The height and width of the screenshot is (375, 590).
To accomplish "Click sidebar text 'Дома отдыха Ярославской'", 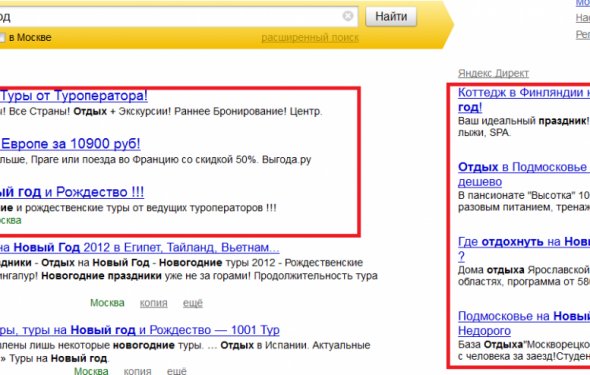I will (524, 270).
